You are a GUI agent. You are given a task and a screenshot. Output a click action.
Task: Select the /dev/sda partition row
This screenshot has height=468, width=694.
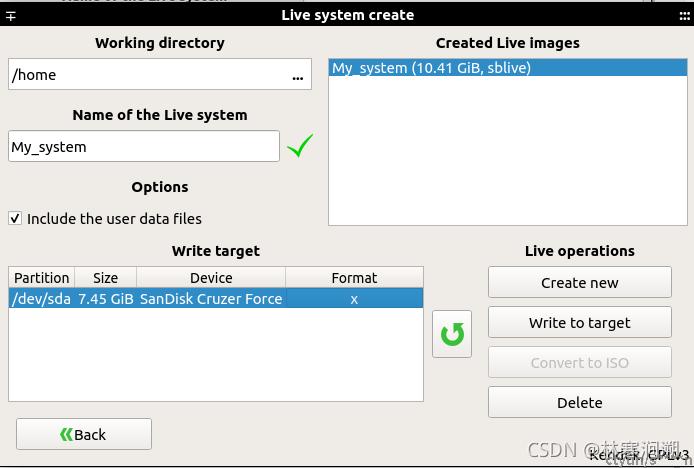(x=216, y=298)
